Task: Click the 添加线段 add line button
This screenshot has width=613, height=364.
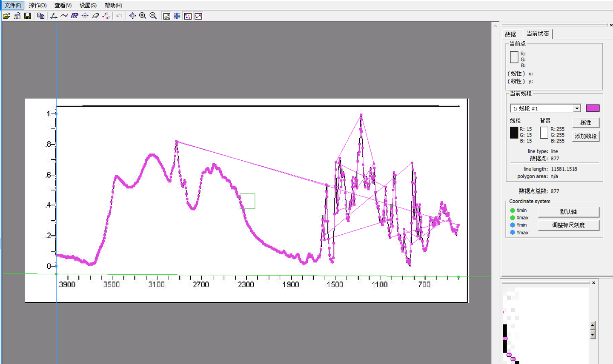Action: pyautogui.click(x=586, y=136)
